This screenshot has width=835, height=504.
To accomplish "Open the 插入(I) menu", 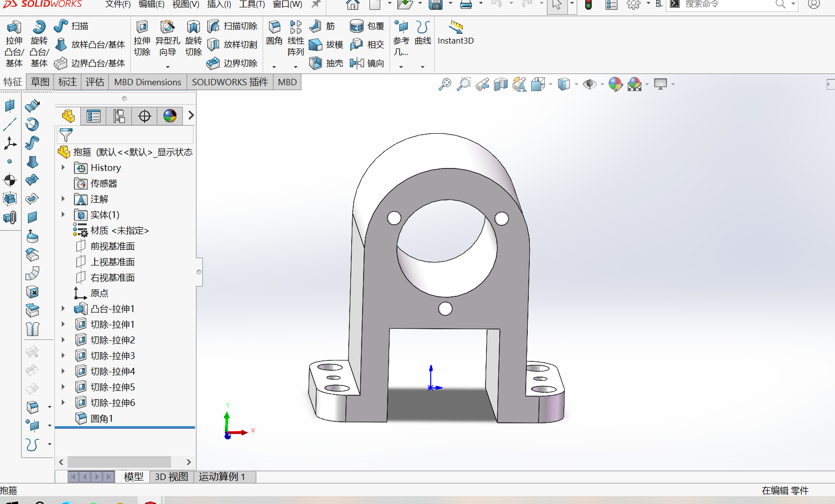I will point(219,4).
